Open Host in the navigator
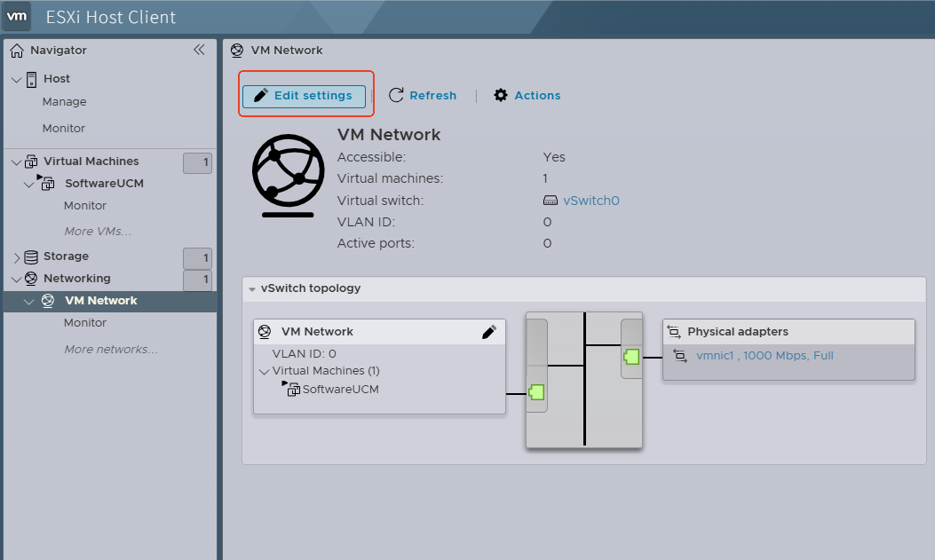The height and width of the screenshot is (560, 935). click(x=57, y=79)
